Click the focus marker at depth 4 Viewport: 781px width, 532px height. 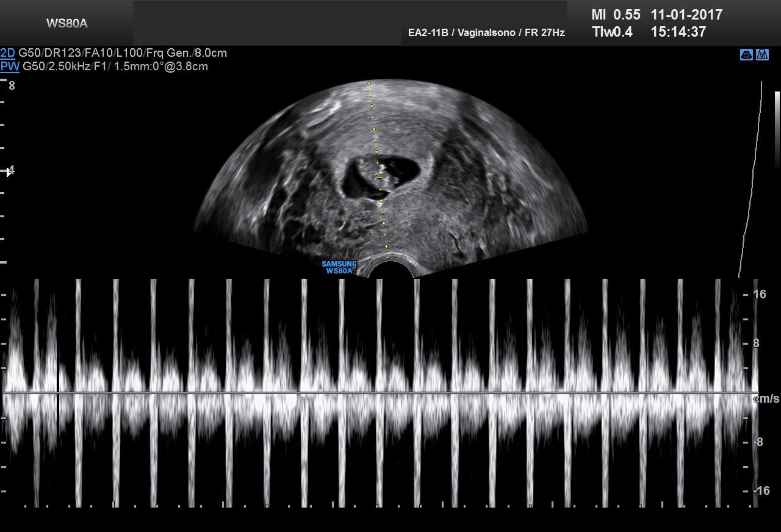tap(9, 171)
